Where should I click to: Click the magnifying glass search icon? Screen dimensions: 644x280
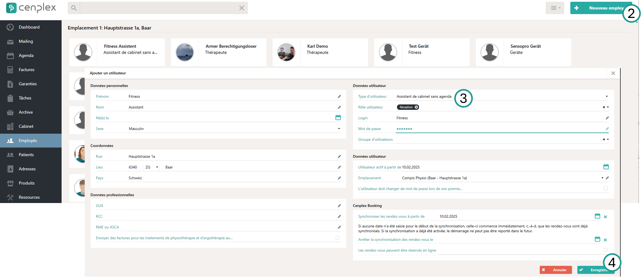coord(74,8)
